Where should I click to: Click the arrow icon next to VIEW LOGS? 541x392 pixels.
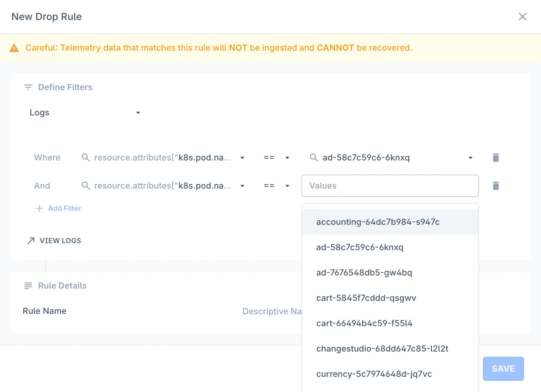[31, 241]
